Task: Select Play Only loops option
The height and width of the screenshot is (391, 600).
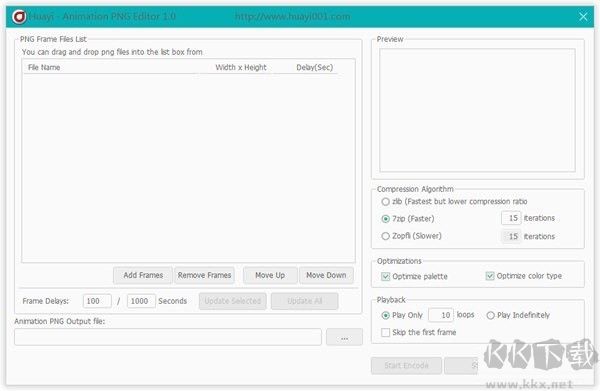Action: click(385, 316)
